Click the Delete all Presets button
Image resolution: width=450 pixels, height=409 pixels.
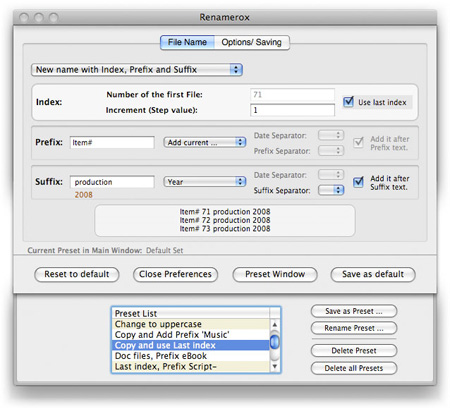pyautogui.click(x=354, y=368)
